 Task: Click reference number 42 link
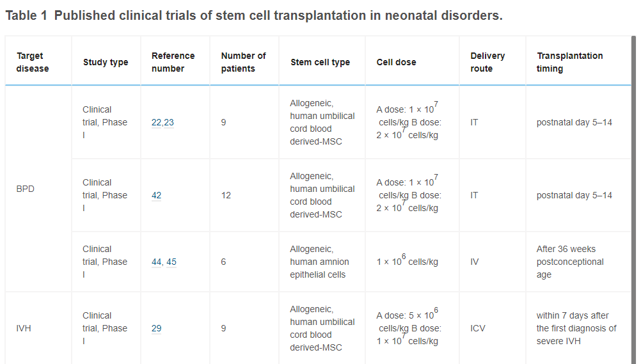[x=156, y=195]
